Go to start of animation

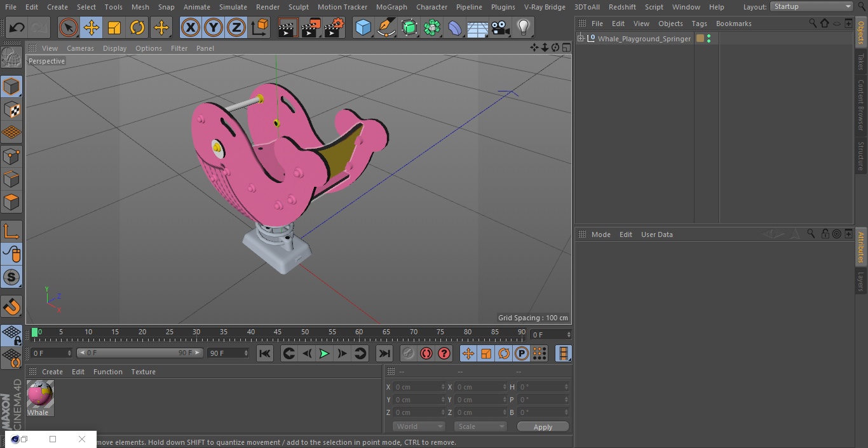click(265, 353)
